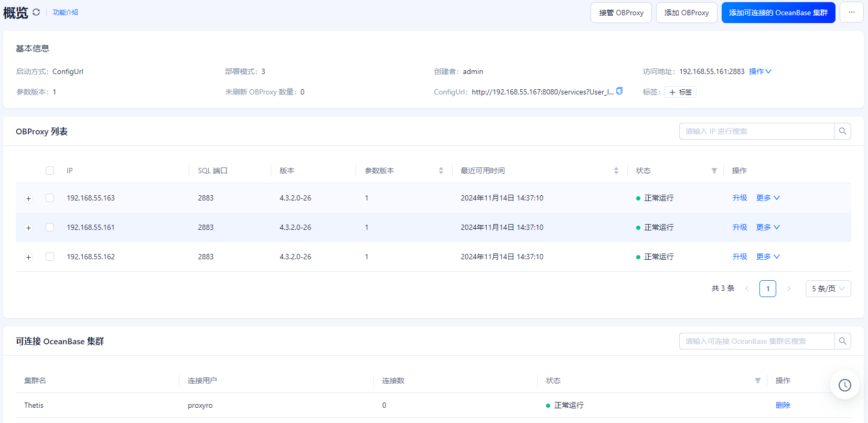Check the row for 192.168.55.163

click(x=50, y=198)
